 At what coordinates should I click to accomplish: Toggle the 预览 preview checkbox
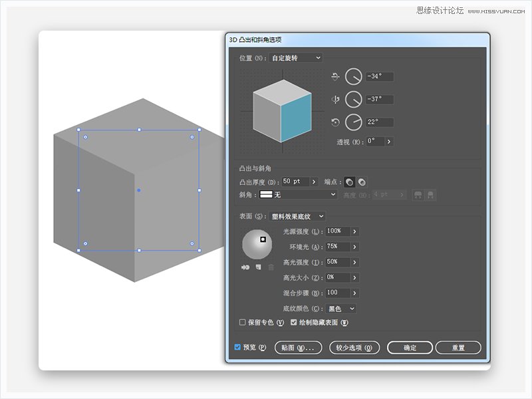237,347
